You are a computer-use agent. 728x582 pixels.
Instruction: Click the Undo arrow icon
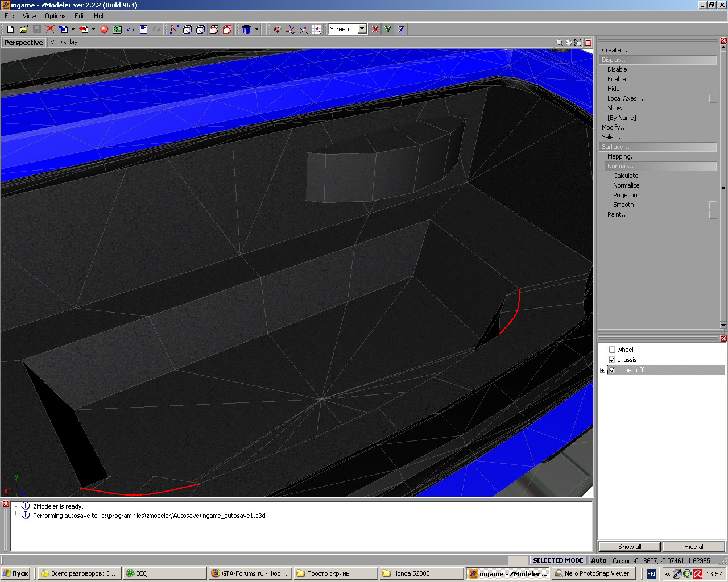pyautogui.click(x=130, y=29)
